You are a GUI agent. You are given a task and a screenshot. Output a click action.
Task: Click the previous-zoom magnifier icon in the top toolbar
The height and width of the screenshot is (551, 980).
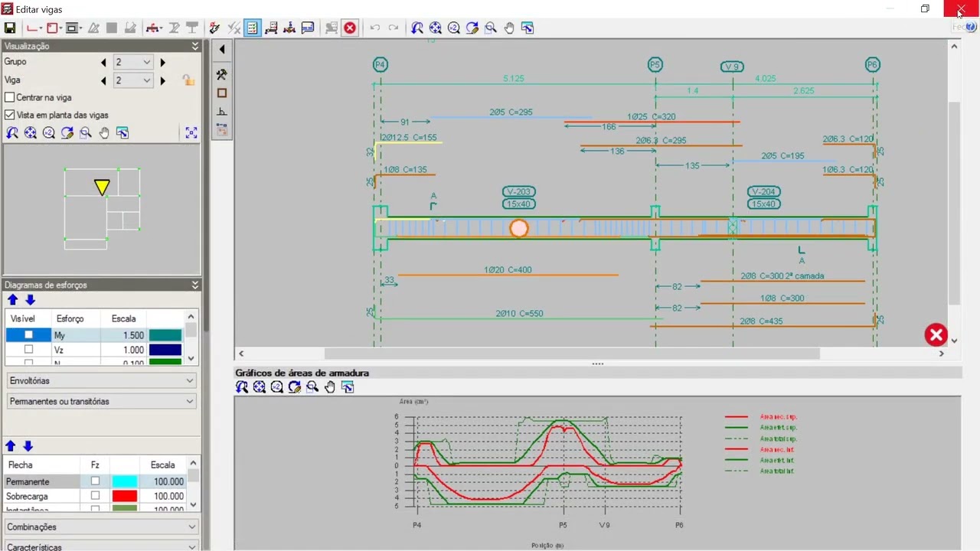pyautogui.click(x=417, y=28)
